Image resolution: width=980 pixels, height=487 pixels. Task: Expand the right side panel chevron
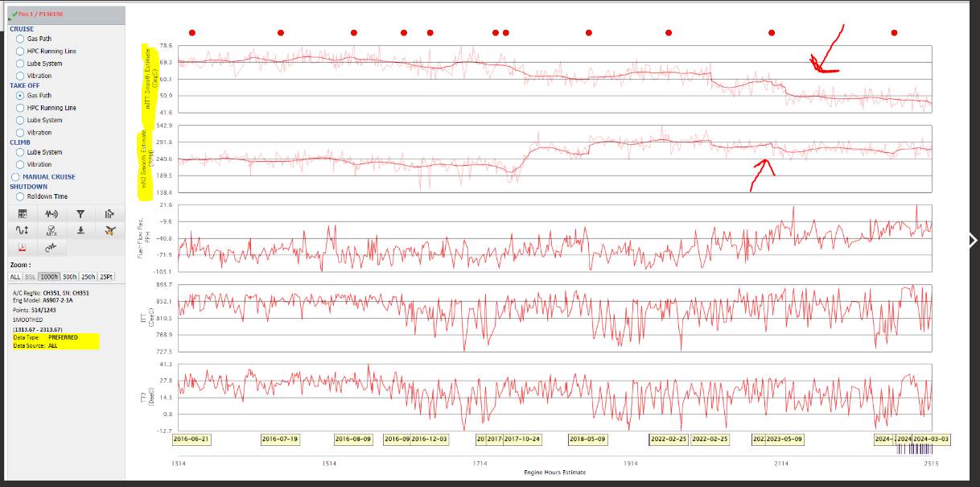pos(970,239)
